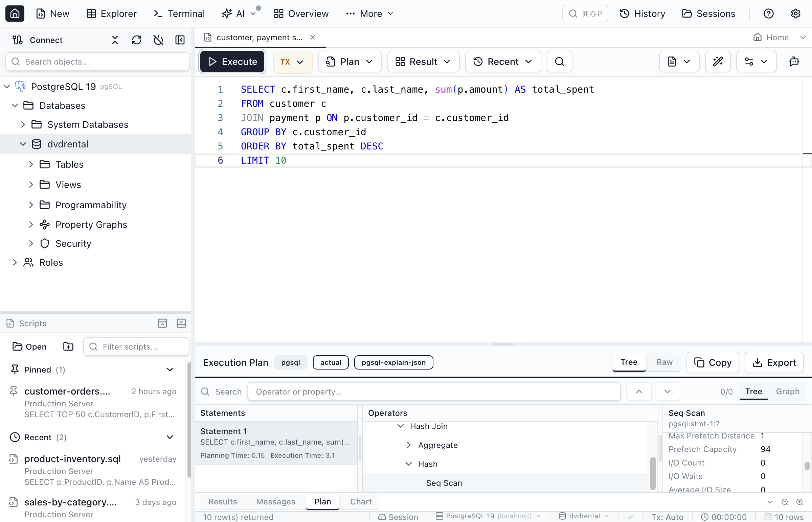Click the AI assistant bot icon

click(794, 62)
